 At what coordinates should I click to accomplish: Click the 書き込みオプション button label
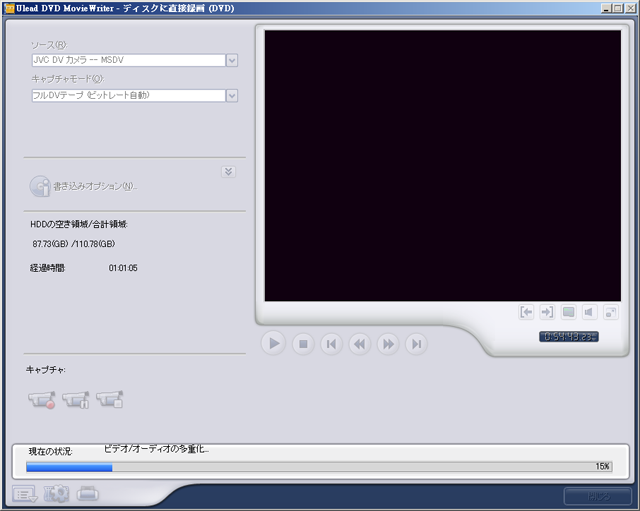(x=95, y=187)
